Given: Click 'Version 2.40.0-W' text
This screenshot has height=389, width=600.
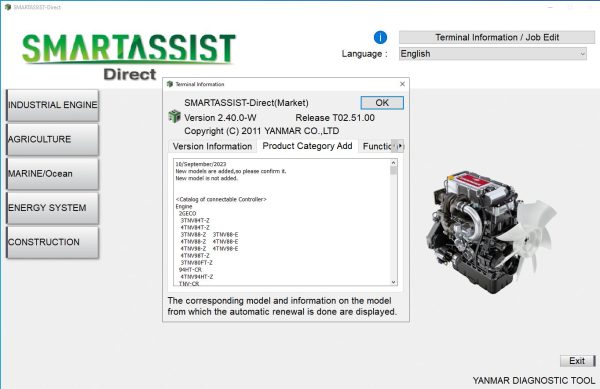Looking at the screenshot, I should 220,117.
